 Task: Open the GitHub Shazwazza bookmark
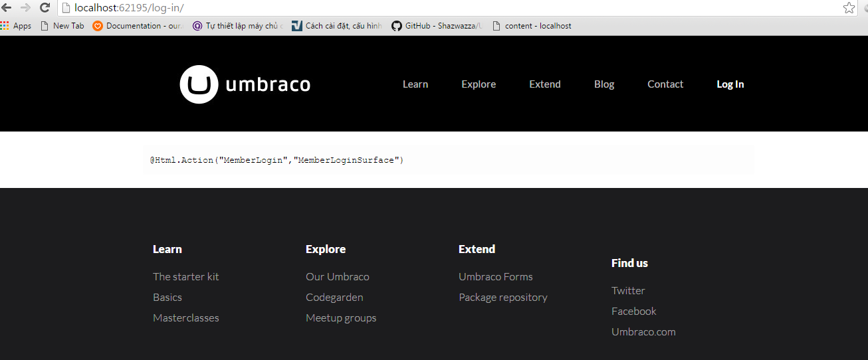(x=437, y=26)
